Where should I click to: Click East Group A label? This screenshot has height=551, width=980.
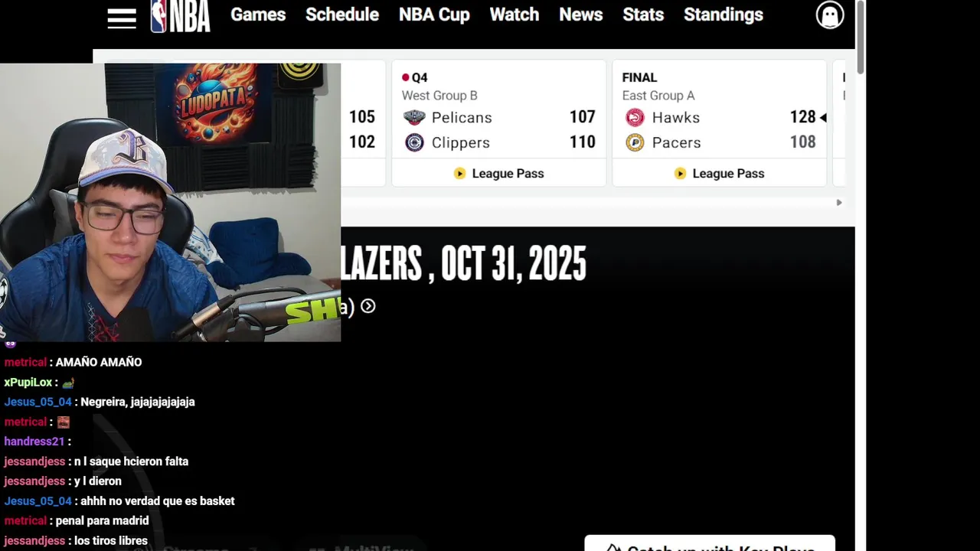click(658, 96)
